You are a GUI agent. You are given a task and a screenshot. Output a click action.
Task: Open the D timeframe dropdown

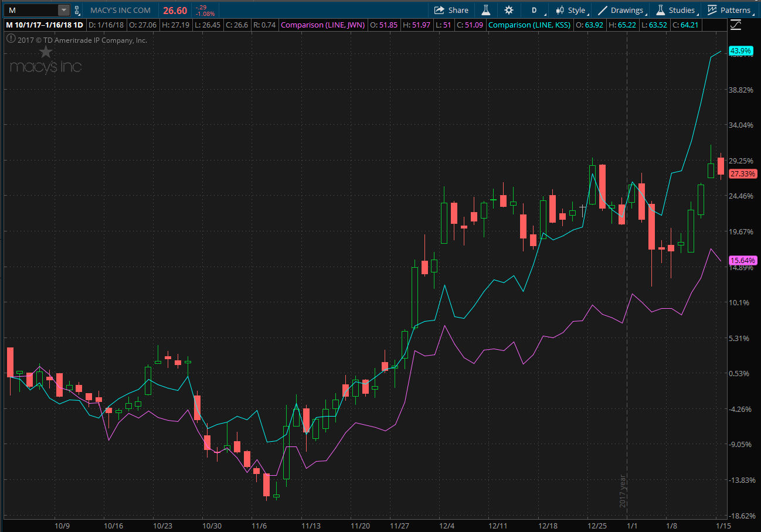[536, 10]
